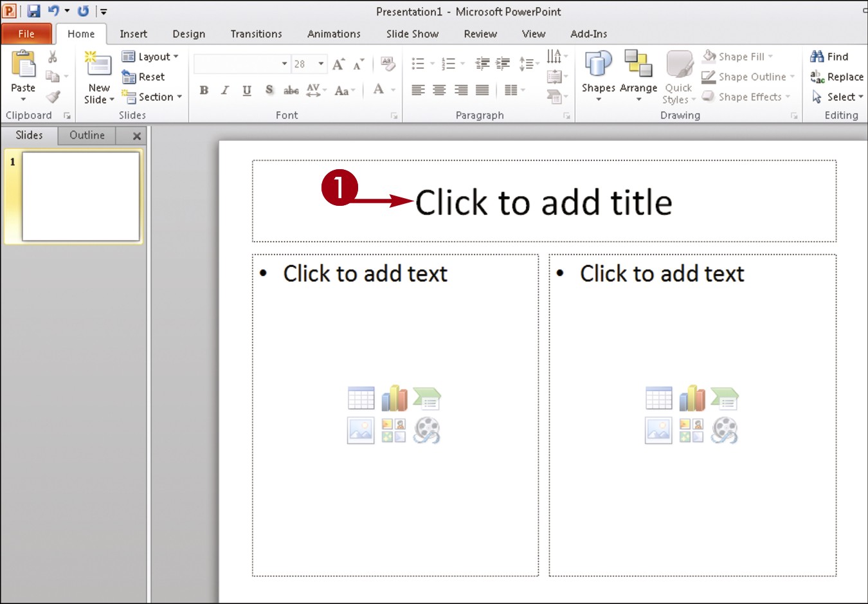Image resolution: width=868 pixels, height=604 pixels.
Task: Click the align text vertical icon
Action: (x=554, y=77)
